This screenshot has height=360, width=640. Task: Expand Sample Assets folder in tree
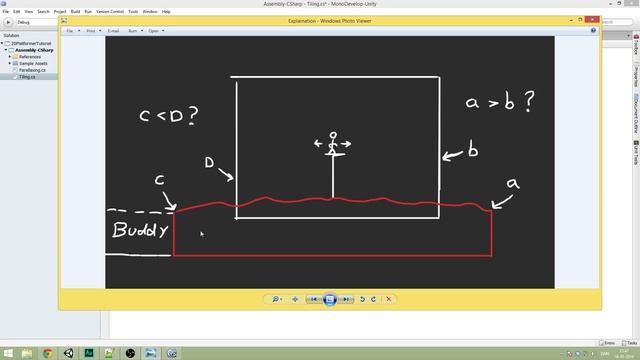pos(10,63)
